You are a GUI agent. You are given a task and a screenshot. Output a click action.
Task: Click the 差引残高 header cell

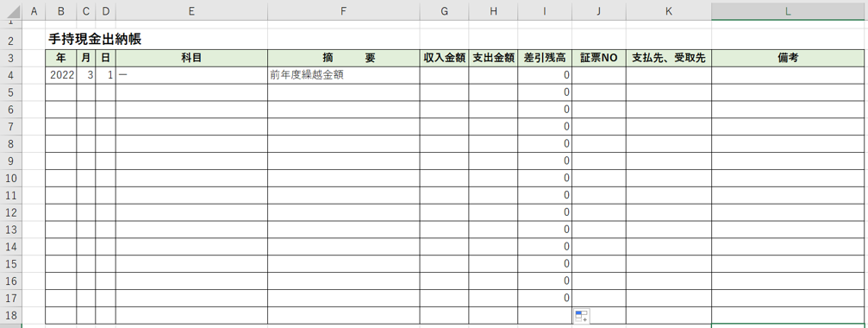[545, 58]
